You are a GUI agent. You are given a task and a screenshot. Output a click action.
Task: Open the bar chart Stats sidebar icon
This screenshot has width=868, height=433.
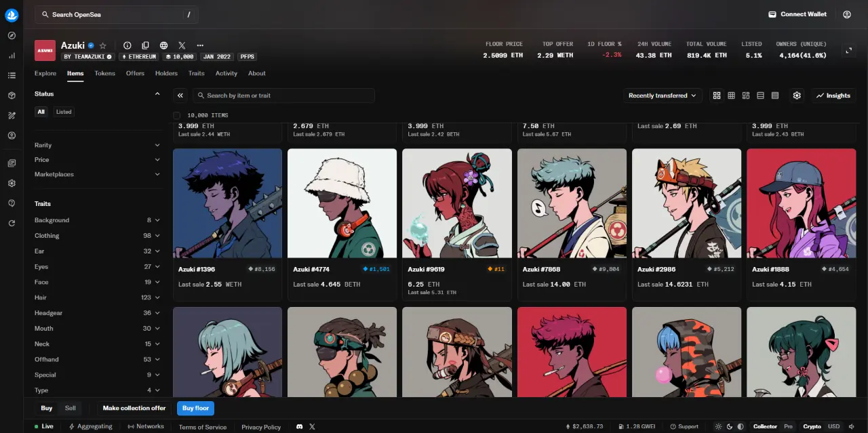coord(12,56)
